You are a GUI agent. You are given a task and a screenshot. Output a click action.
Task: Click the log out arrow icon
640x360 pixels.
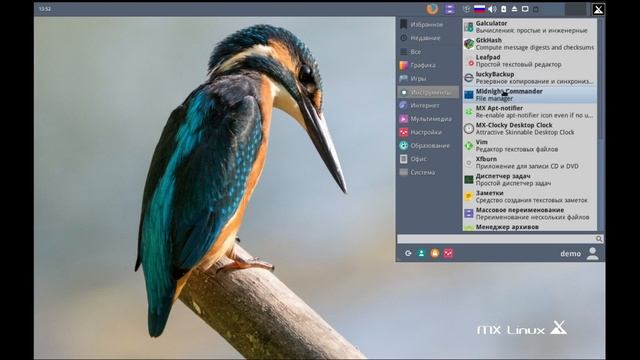coord(408,253)
